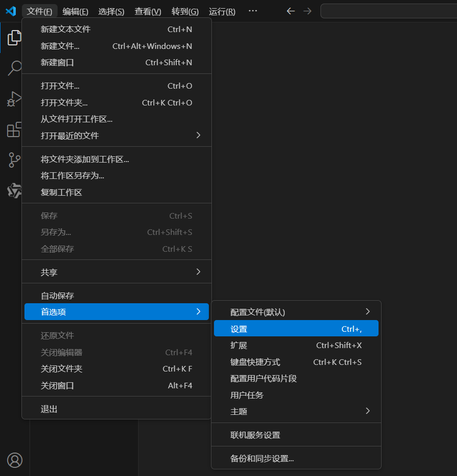Open the Accounts profile icon

[x=15, y=460]
